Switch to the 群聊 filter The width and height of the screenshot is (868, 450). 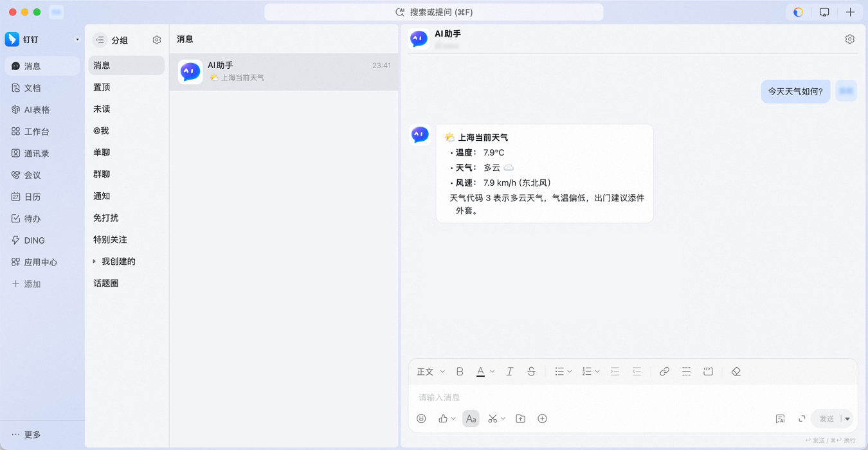tap(102, 174)
